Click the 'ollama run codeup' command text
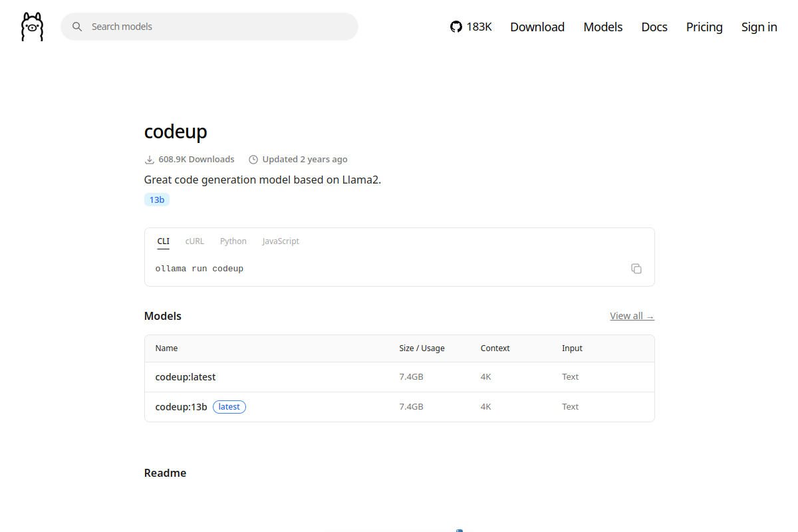The width and height of the screenshot is (798, 532). (x=199, y=269)
